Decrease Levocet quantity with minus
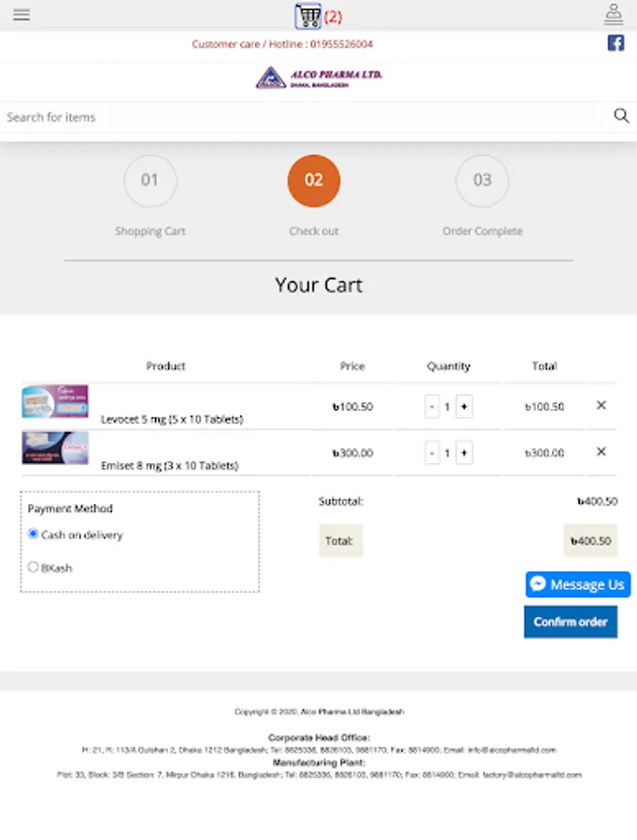 432,407
